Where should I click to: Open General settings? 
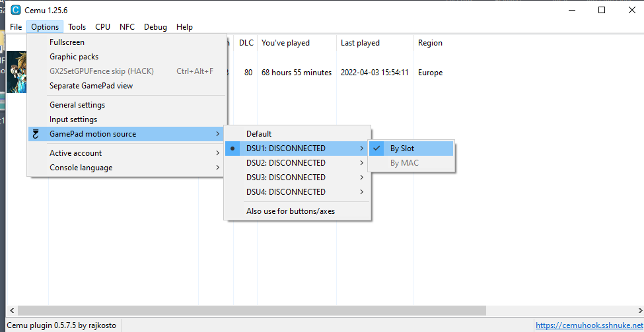coord(127,105)
